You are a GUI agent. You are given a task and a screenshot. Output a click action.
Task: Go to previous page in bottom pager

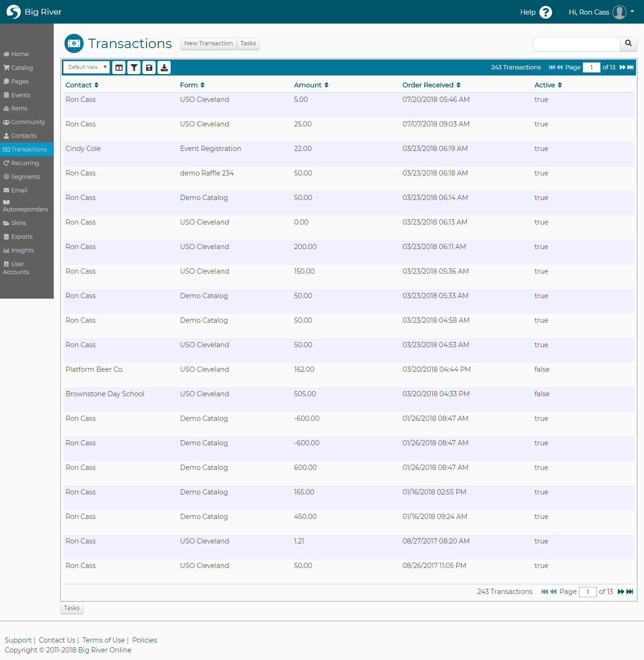[553, 592]
